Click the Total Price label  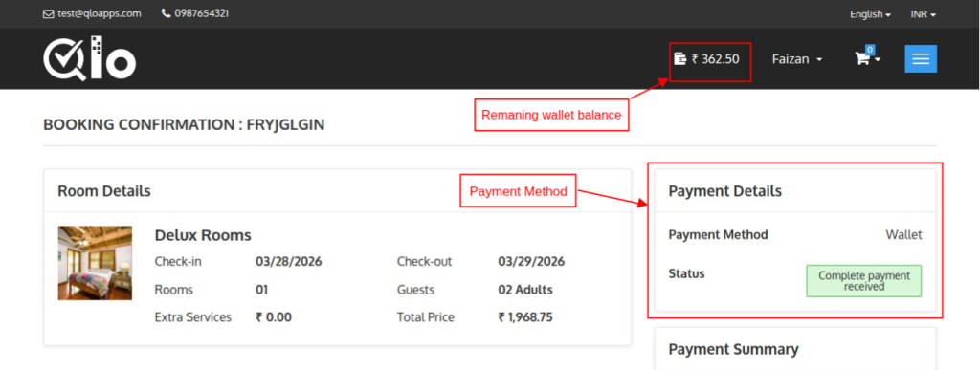point(426,317)
